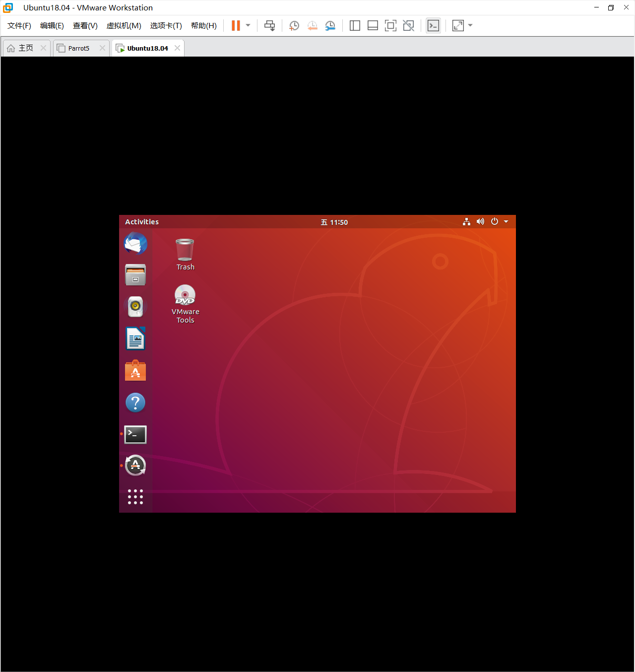Close the 主页 tab
This screenshot has height=672, width=635.
point(43,48)
